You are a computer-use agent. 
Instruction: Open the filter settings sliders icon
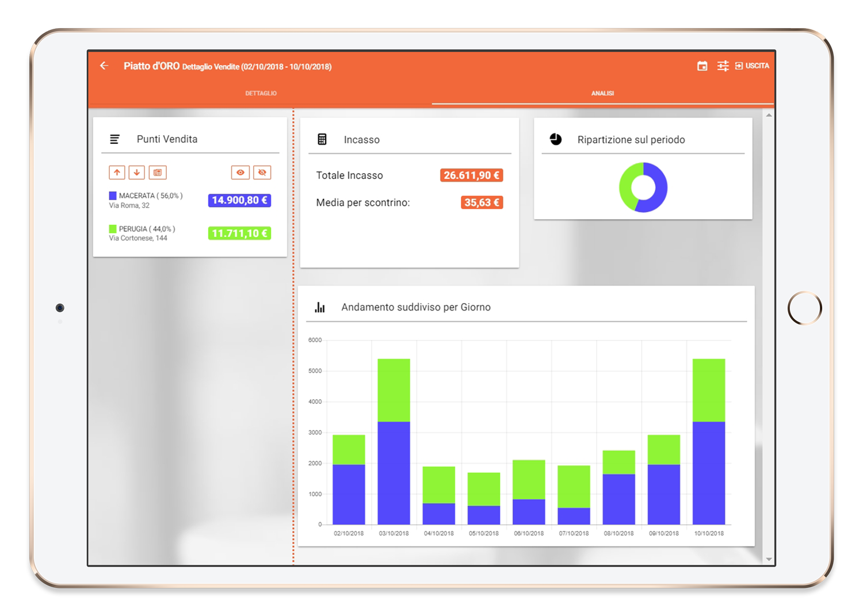(x=723, y=66)
